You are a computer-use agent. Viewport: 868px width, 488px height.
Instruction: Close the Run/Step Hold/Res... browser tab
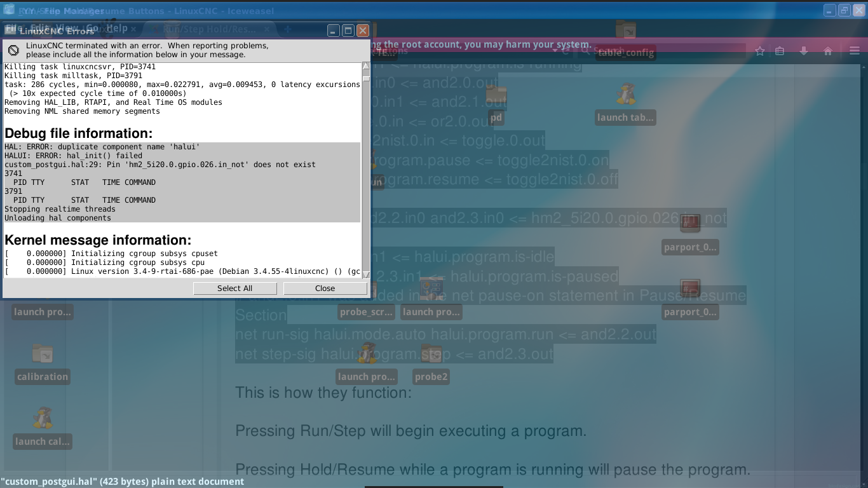point(267,29)
